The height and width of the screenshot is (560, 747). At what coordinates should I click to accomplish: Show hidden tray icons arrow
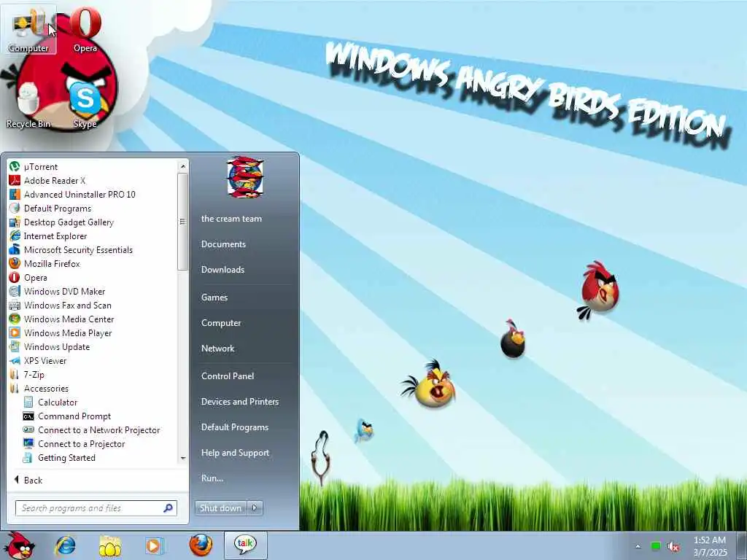click(x=638, y=547)
